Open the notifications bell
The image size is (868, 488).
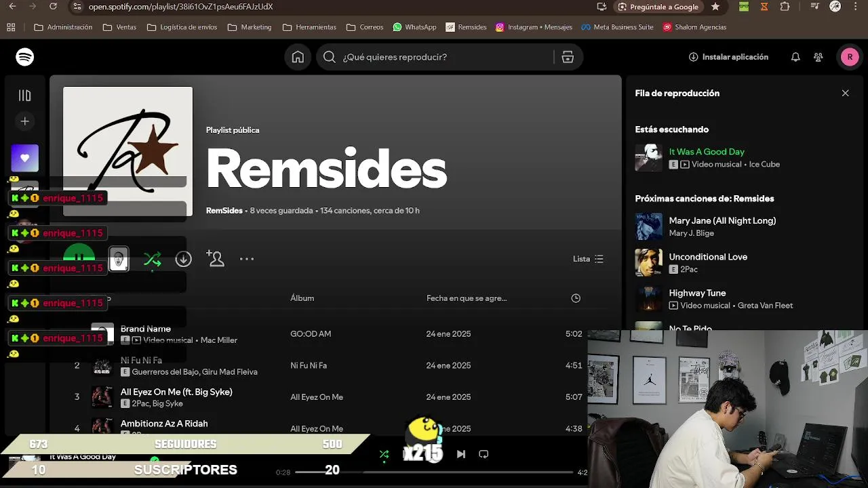point(795,57)
